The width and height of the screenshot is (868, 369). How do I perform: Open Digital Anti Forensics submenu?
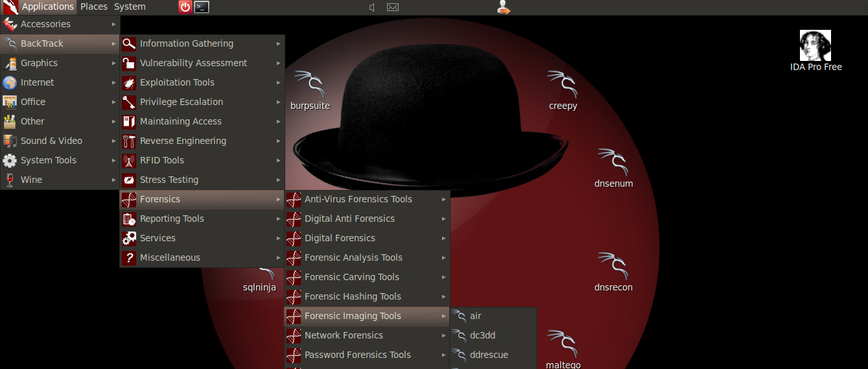pos(367,219)
